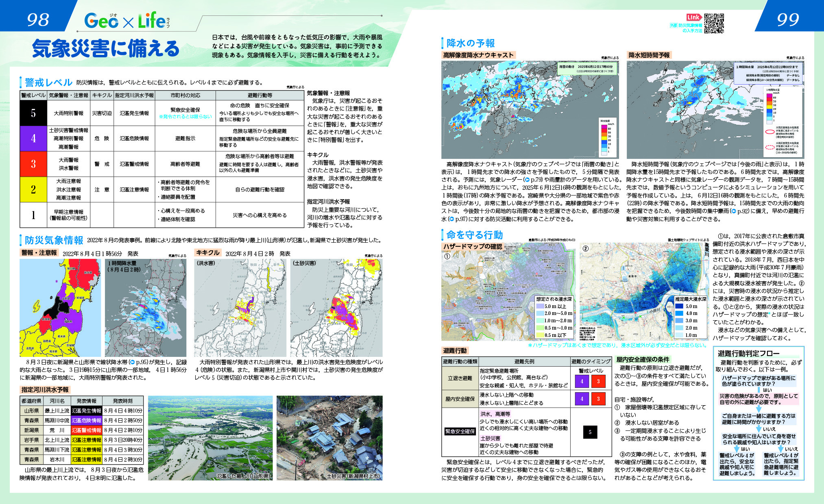Click the black level 5 box in 緊急安全確保 row
824x504 pixels.
(x=590, y=432)
